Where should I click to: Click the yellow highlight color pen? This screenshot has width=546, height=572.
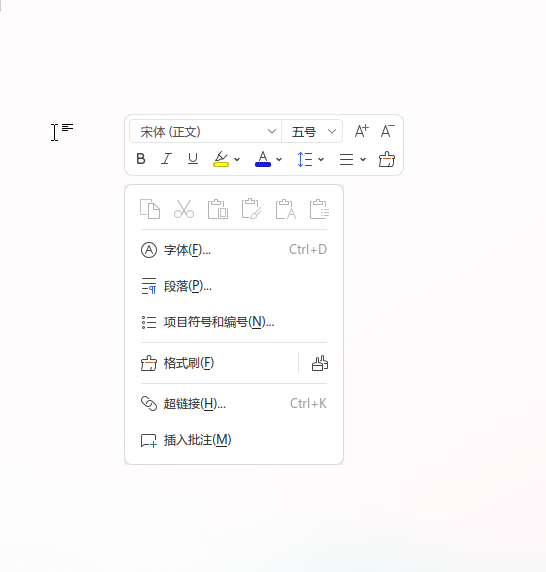pos(221,159)
